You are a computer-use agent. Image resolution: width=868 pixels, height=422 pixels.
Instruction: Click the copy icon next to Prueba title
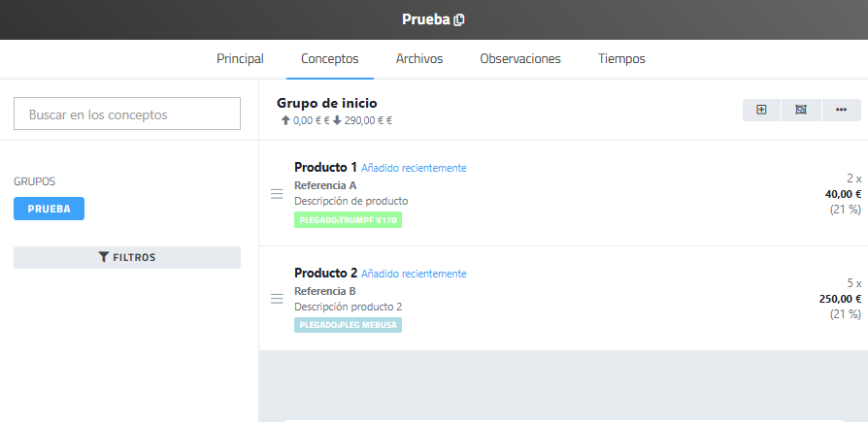point(459,20)
